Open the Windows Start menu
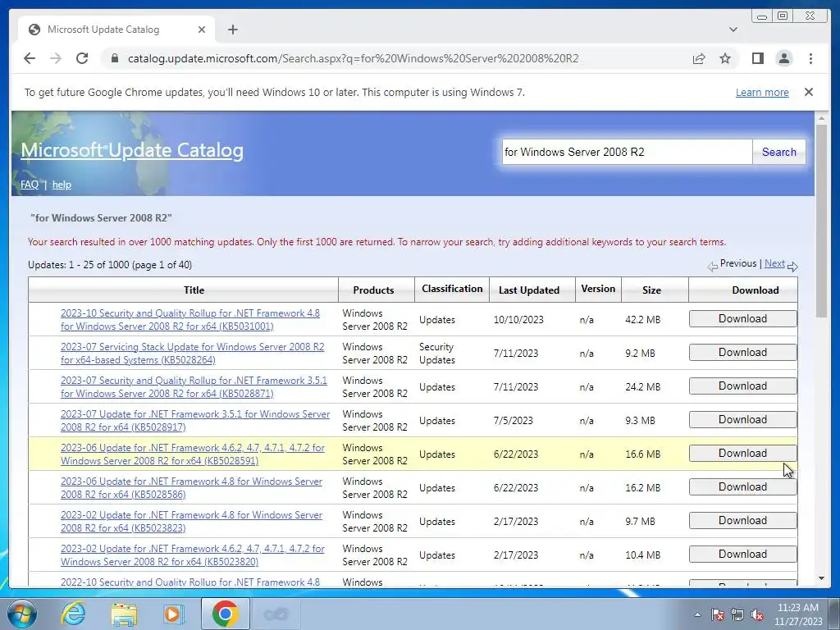840x630 pixels. 21,614
